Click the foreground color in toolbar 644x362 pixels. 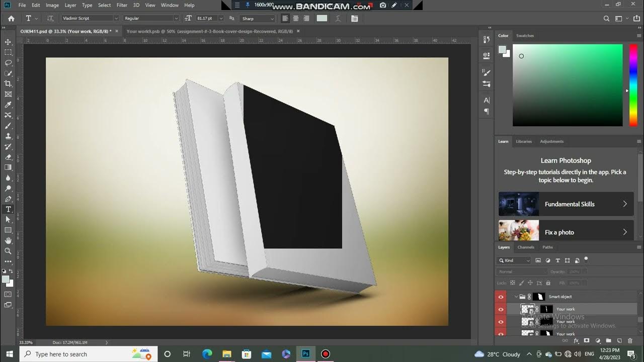click(6, 279)
